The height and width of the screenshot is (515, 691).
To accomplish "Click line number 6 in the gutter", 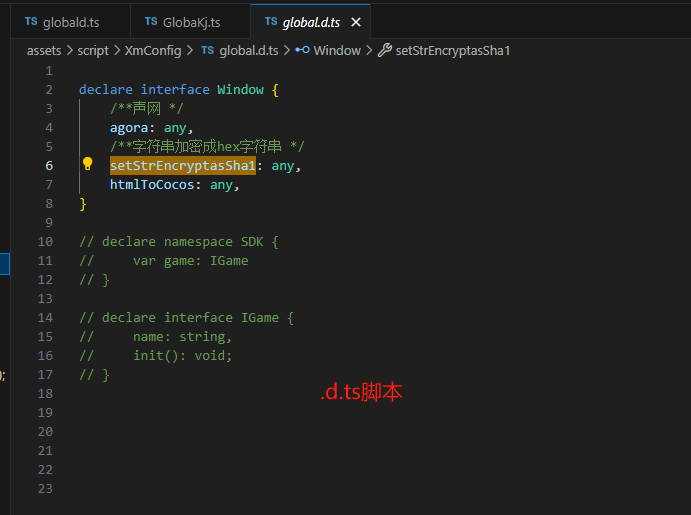I will [49, 166].
